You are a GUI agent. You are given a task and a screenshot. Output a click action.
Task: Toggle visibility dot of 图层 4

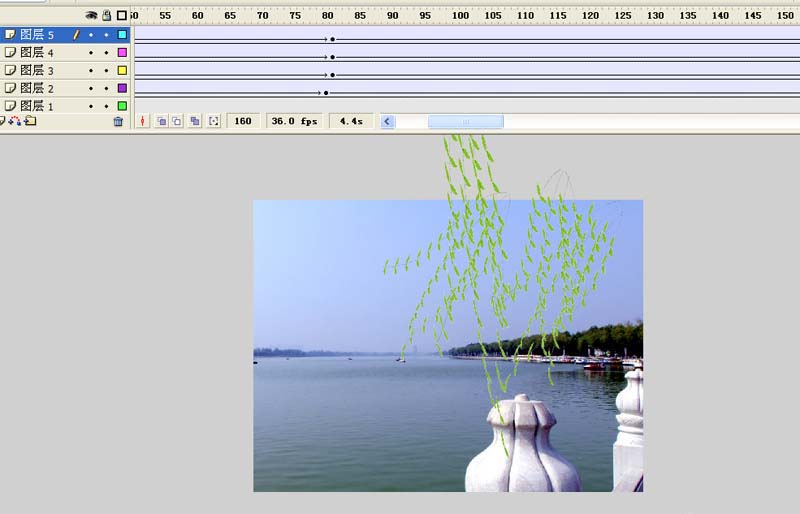point(91,53)
